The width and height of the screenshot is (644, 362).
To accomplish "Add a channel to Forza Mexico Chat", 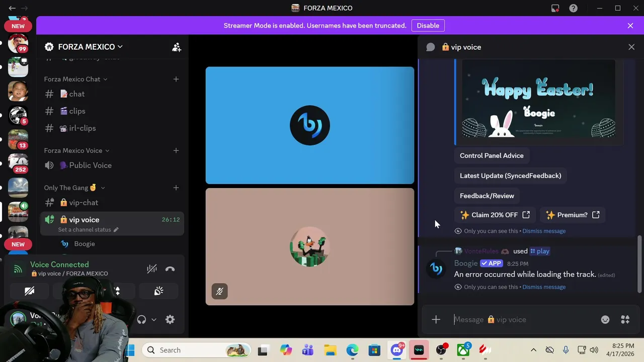I will (x=176, y=79).
